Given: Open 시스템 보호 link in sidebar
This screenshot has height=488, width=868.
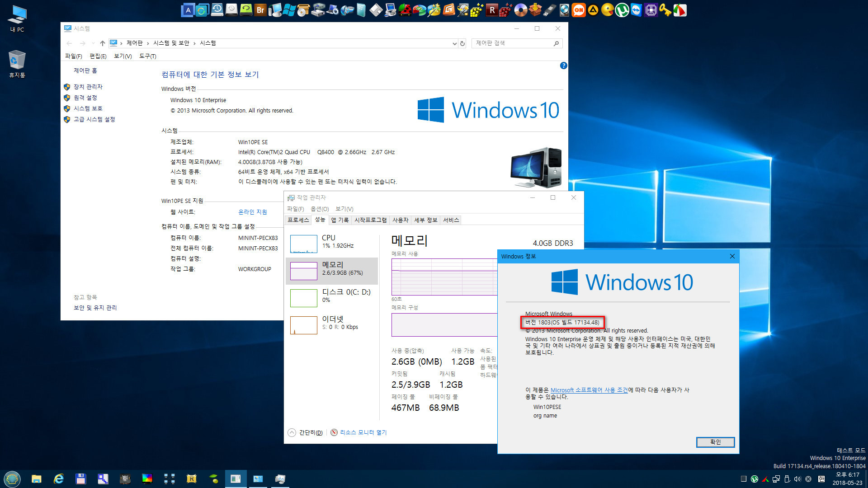Looking at the screenshot, I should tap(88, 108).
